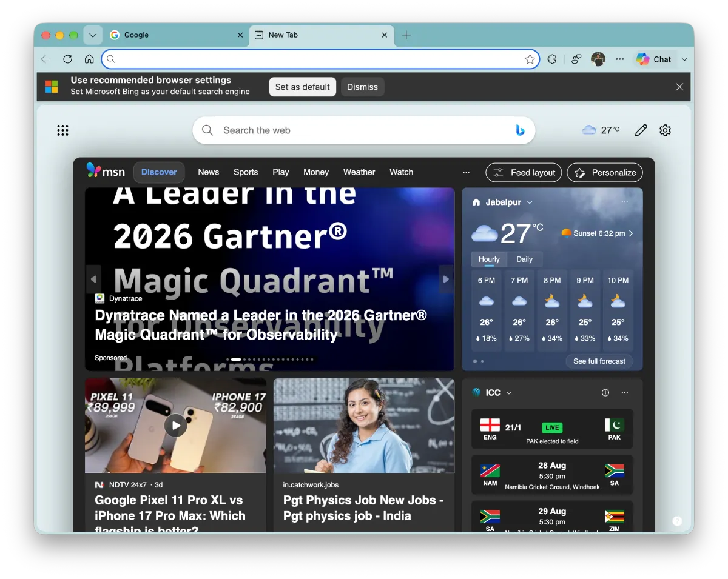
Task: Open the apps grid launcher
Action: (62, 130)
